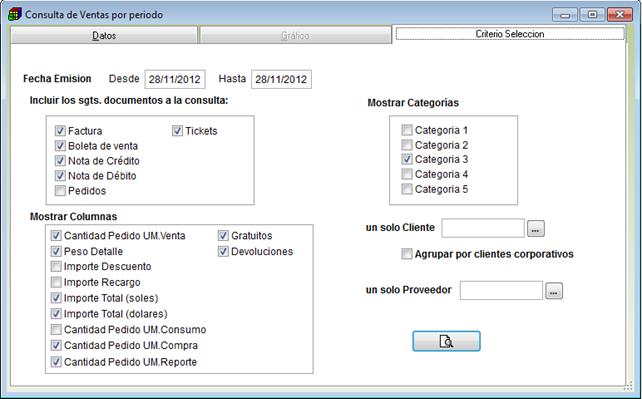Uncheck the Gratuitos column
642x399 pixels.
coord(223,236)
